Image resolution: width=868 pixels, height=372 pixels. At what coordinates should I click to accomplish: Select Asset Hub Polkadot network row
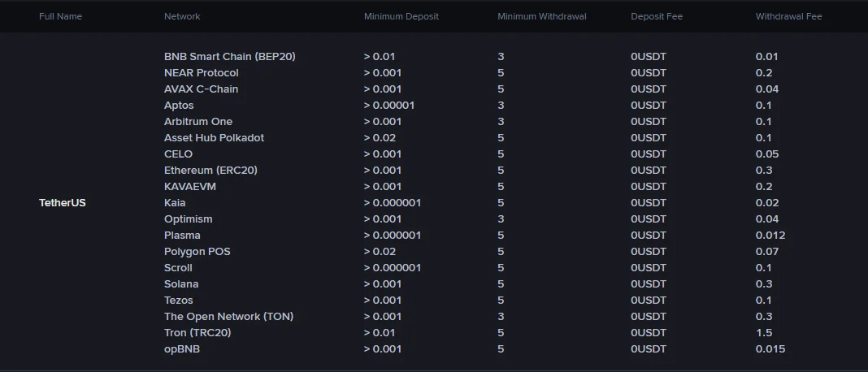pyautogui.click(x=215, y=138)
